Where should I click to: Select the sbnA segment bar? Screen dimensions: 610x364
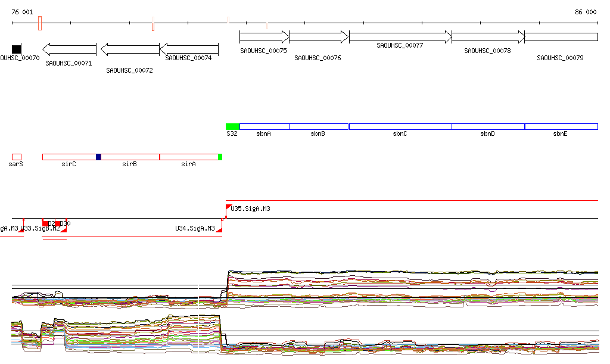264,126
